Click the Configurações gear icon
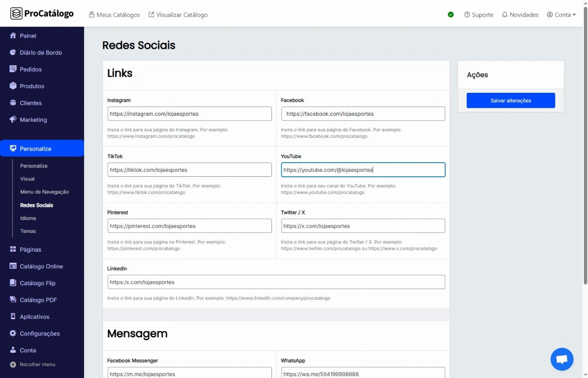Viewport: 588px width, 378px height. pyautogui.click(x=13, y=333)
